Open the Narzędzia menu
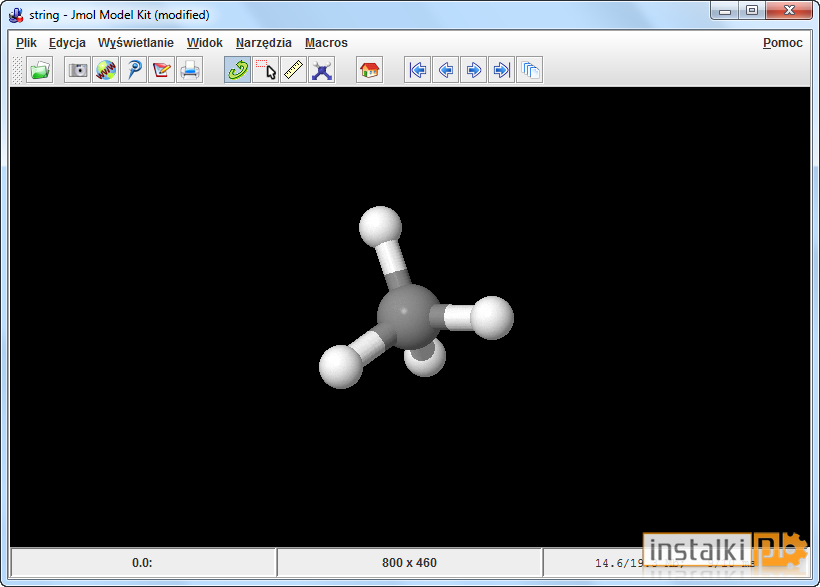This screenshot has width=820, height=587. coord(264,43)
